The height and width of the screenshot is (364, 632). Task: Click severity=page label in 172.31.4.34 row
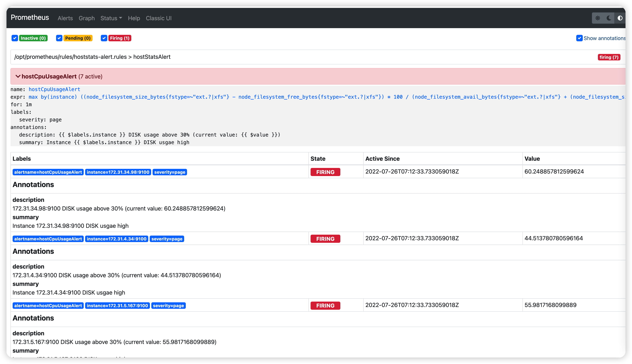click(167, 239)
